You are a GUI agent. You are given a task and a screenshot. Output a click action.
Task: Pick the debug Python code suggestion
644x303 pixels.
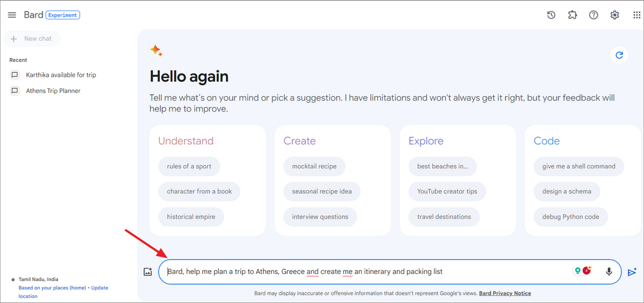point(571,217)
